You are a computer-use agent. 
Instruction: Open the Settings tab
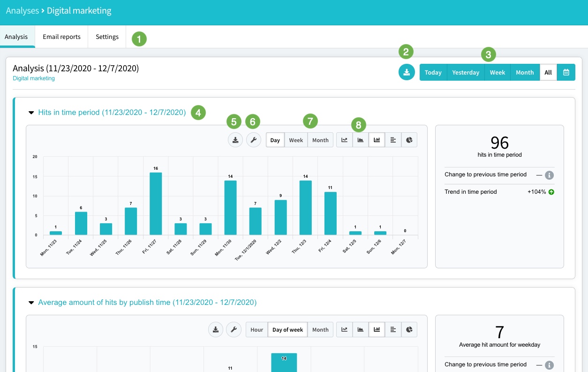click(107, 37)
